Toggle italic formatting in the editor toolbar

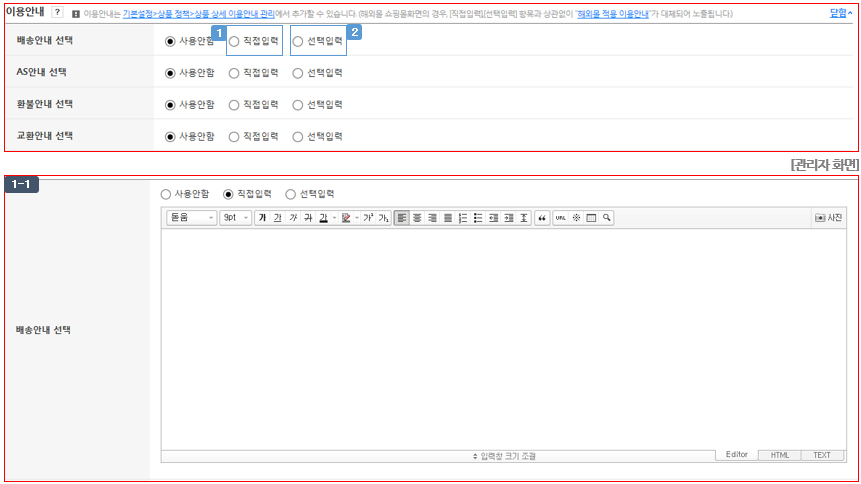(293, 218)
